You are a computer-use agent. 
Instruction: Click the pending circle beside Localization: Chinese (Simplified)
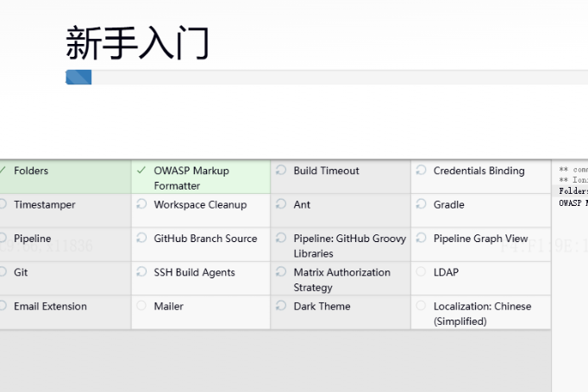click(421, 306)
